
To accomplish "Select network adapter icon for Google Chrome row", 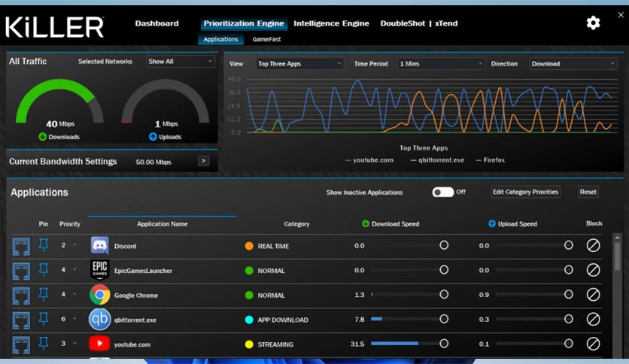I will (x=21, y=295).
